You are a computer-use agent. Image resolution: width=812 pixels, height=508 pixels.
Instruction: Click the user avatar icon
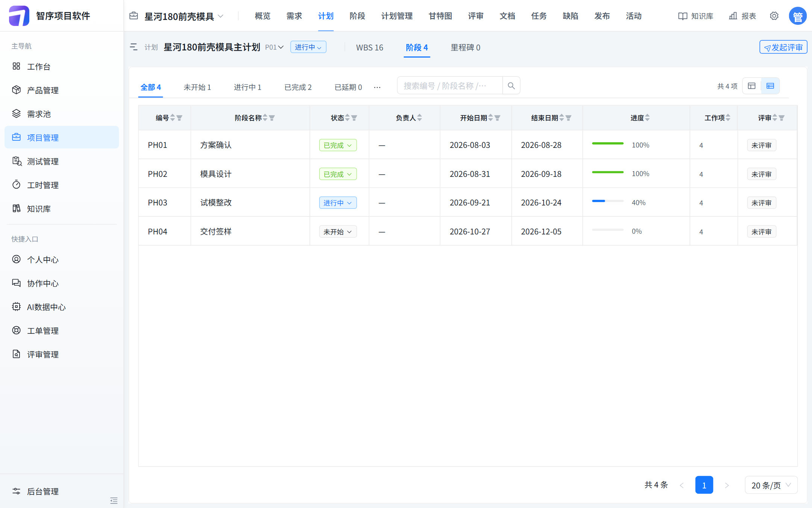[797, 16]
